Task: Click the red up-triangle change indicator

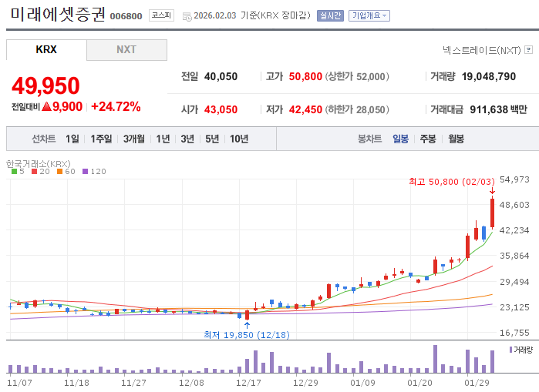Action: (x=47, y=107)
